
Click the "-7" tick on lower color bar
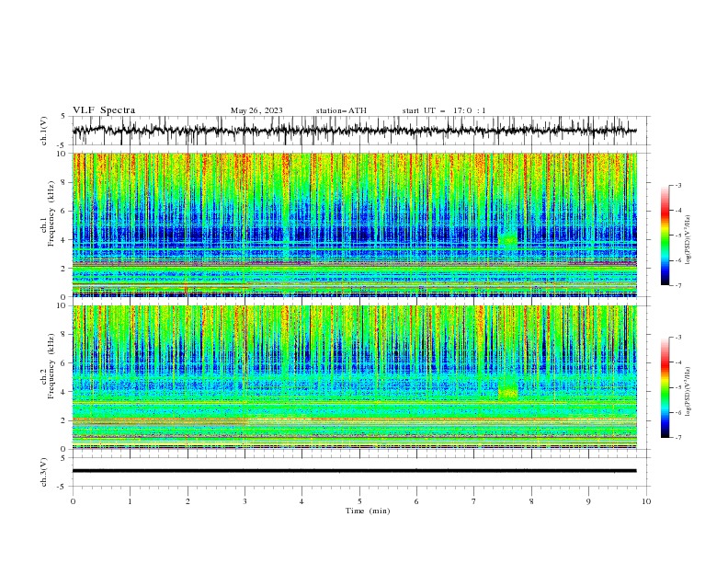click(677, 438)
